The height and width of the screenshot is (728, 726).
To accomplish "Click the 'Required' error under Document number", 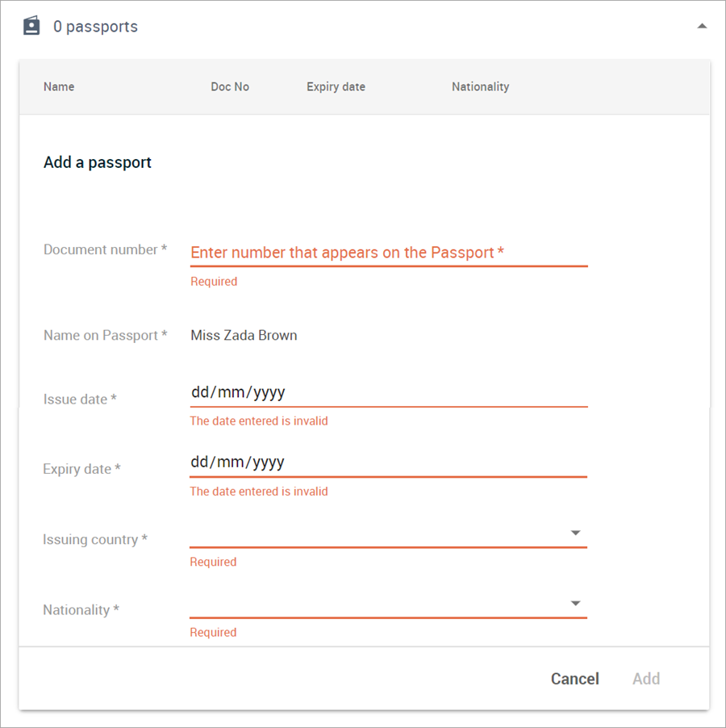I will point(213,281).
